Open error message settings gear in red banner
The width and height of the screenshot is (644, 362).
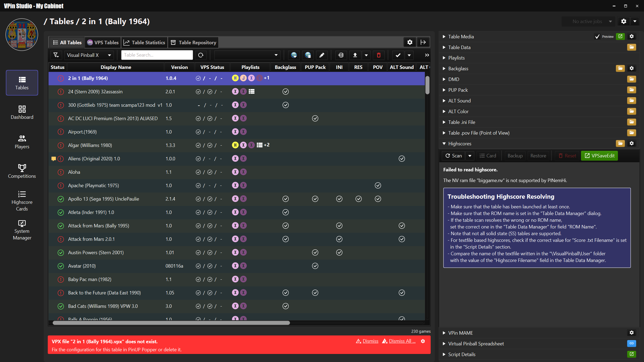coord(423,341)
